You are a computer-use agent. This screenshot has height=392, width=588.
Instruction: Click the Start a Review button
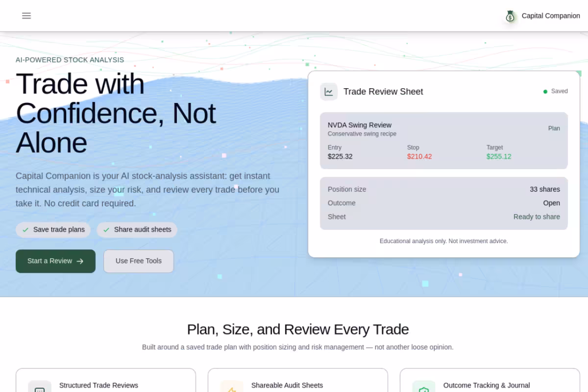tap(55, 261)
